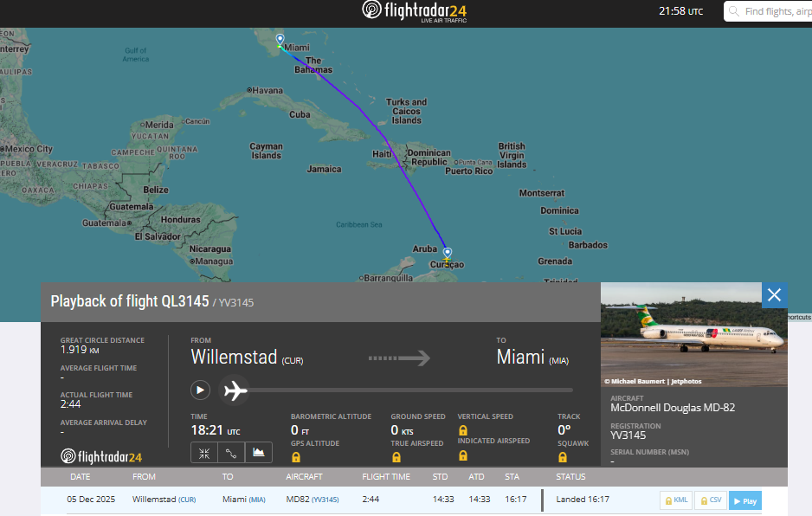Click the search magnifier icon
This screenshot has width=812, height=516.
tap(734, 11)
